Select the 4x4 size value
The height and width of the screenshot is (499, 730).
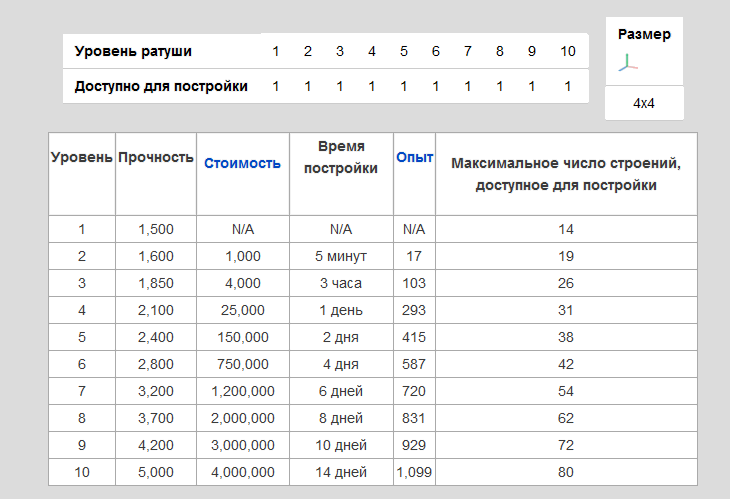[x=644, y=103]
